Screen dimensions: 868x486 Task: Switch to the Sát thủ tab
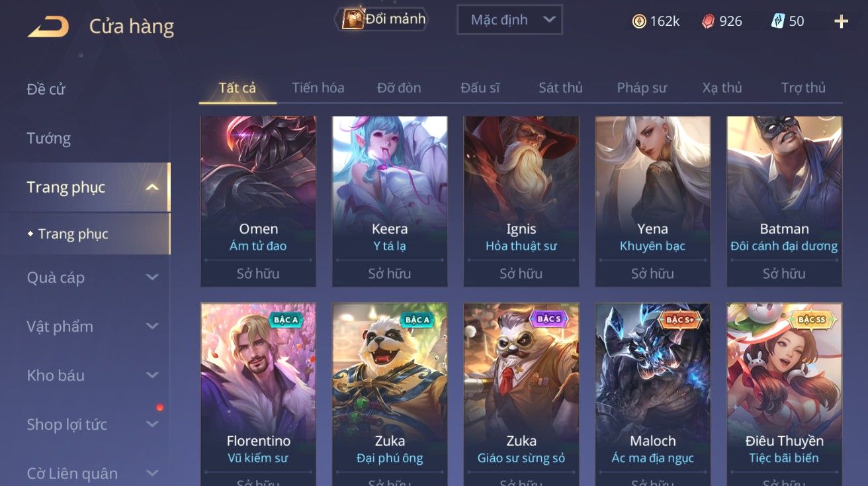[560, 87]
